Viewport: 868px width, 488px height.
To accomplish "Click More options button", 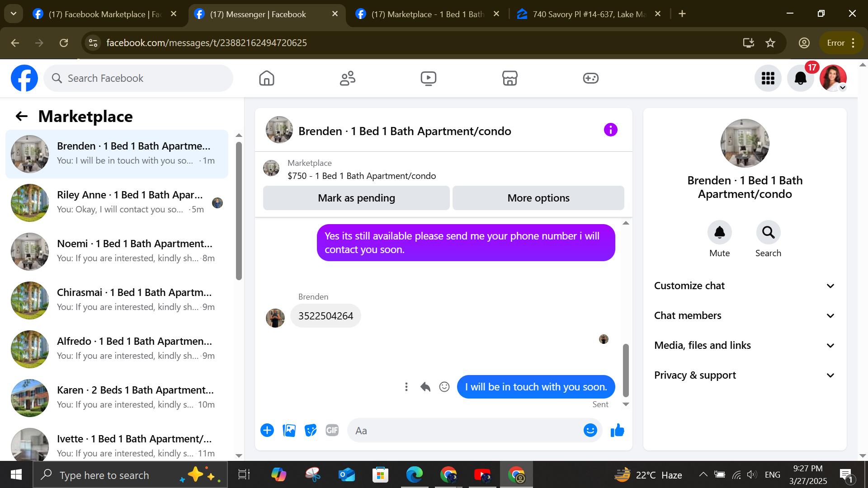I will [538, 198].
